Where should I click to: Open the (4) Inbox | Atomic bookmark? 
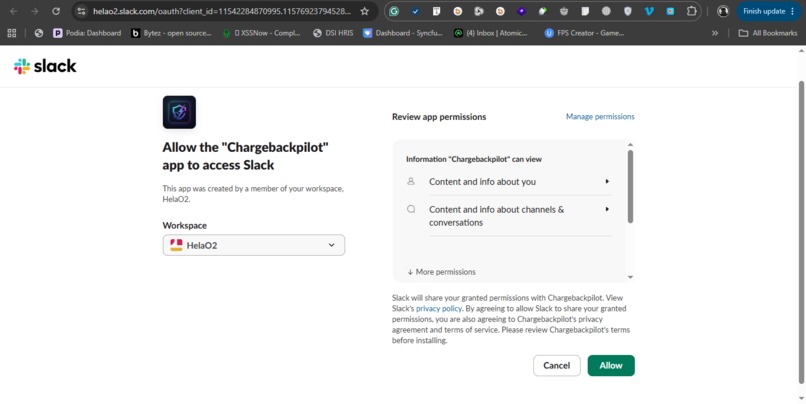click(491, 33)
